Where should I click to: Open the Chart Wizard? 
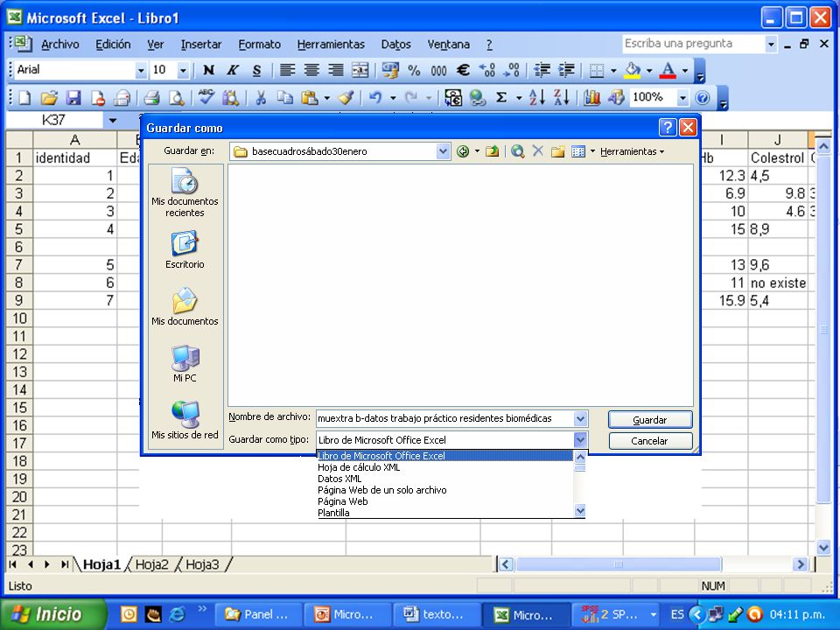coord(591,97)
